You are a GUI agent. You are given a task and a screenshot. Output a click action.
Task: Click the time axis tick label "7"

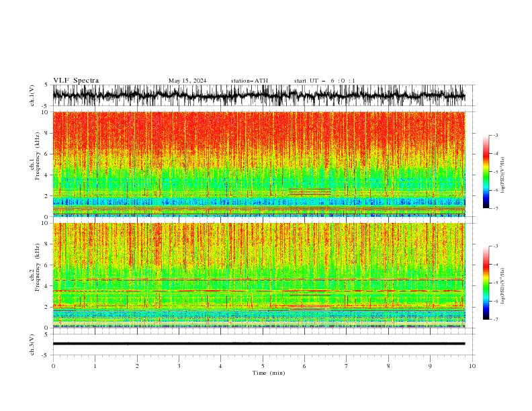coord(347,366)
